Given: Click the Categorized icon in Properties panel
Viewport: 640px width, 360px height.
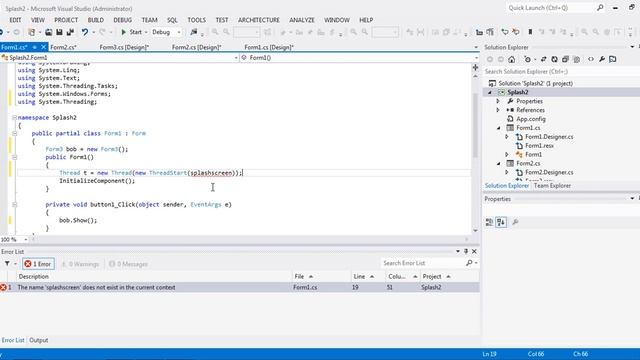Looking at the screenshot, I should (x=489, y=222).
